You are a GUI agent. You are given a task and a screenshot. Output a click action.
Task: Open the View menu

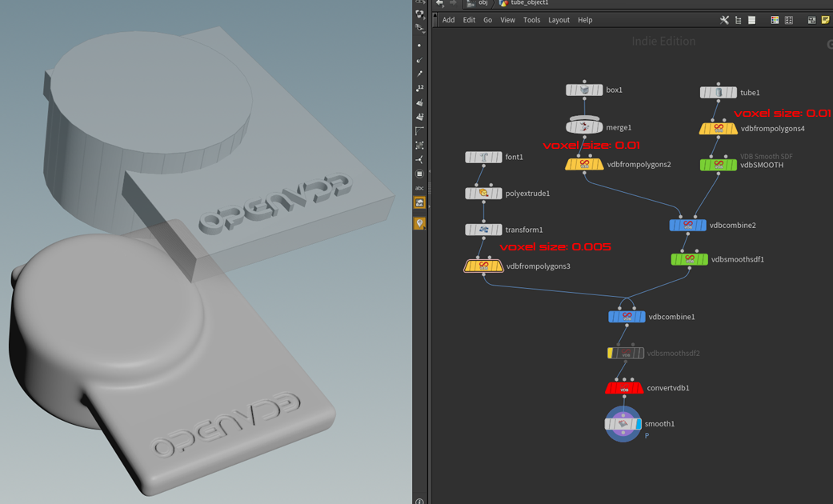point(507,20)
